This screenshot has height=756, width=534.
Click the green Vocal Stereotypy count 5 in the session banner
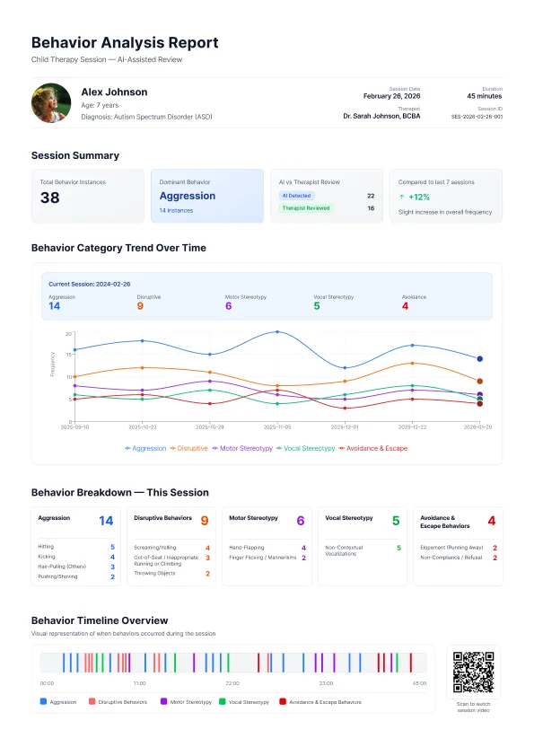coord(317,306)
